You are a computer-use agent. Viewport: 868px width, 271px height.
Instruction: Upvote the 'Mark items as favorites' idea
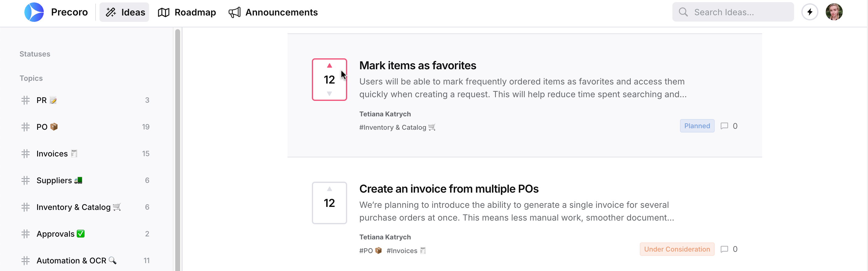(x=329, y=66)
